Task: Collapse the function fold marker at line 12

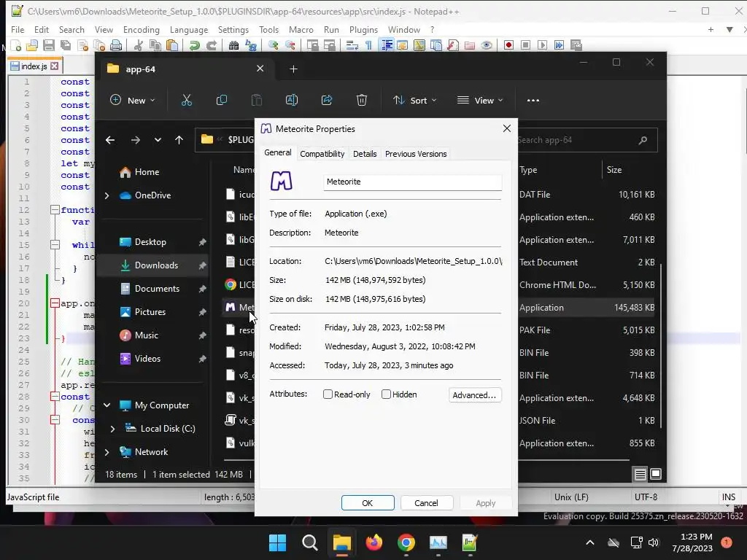Action: pyautogui.click(x=55, y=210)
